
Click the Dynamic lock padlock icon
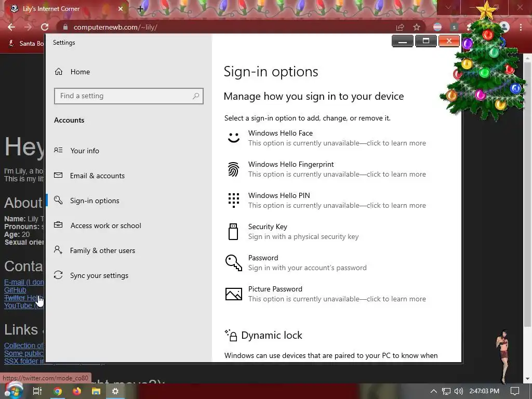click(231, 335)
